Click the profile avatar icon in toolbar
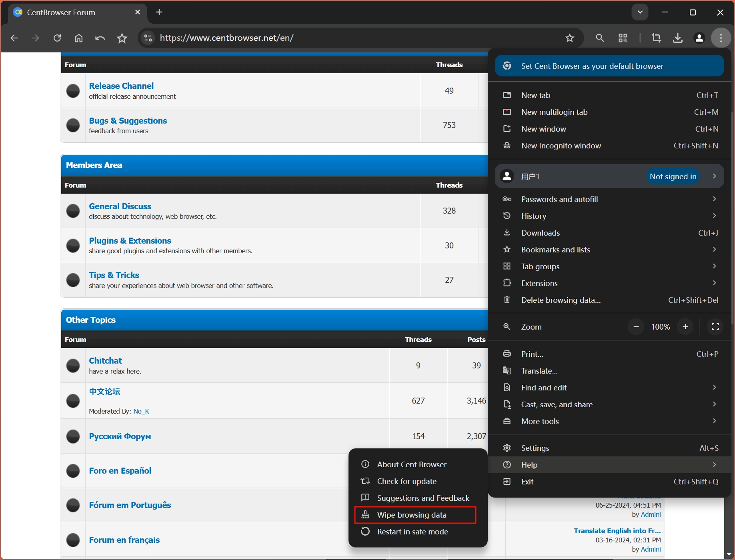This screenshot has width=735, height=560. click(699, 38)
